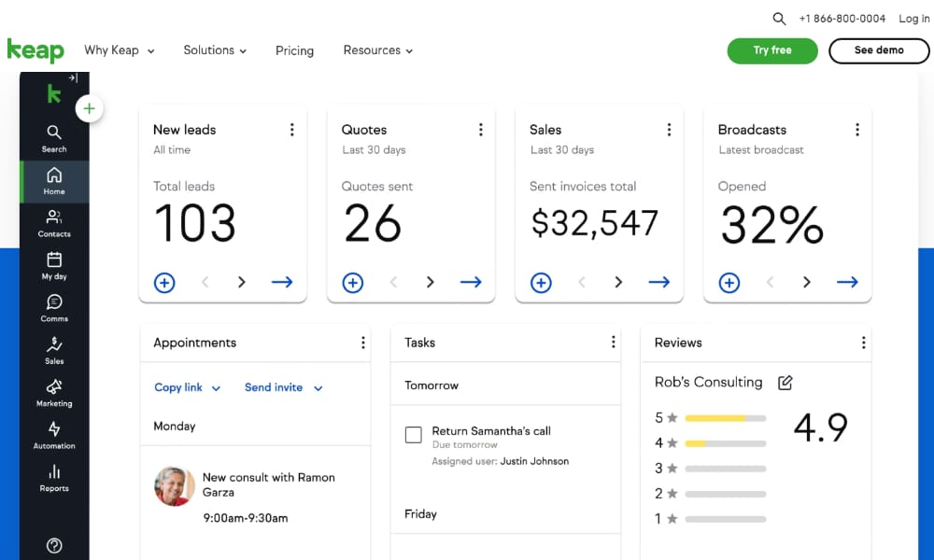Screen dimensions: 934x560
Task: Open Reports in the sidebar
Action: point(54,478)
